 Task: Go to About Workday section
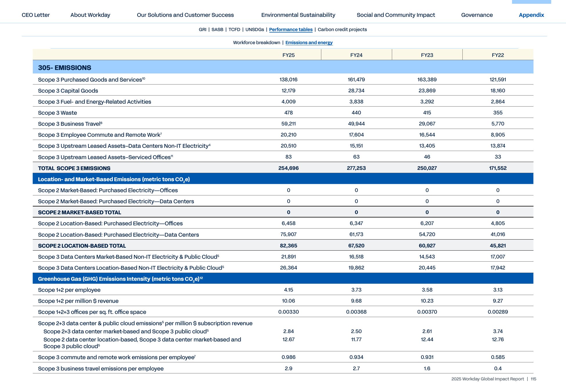pos(90,15)
